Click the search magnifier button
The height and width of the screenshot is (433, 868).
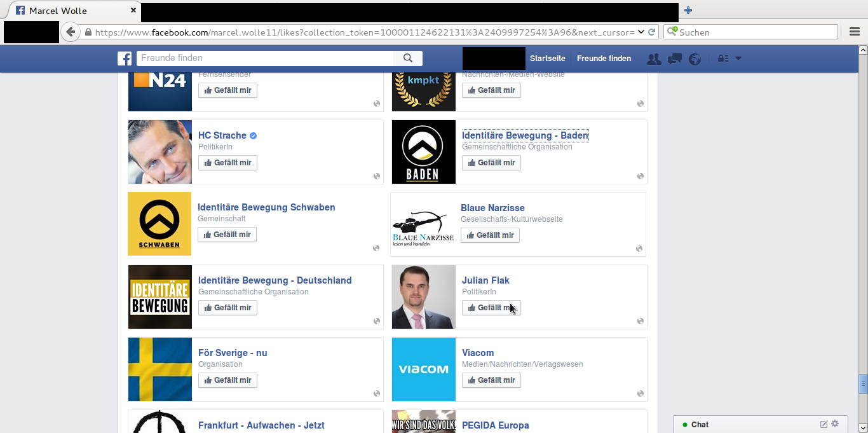[408, 58]
